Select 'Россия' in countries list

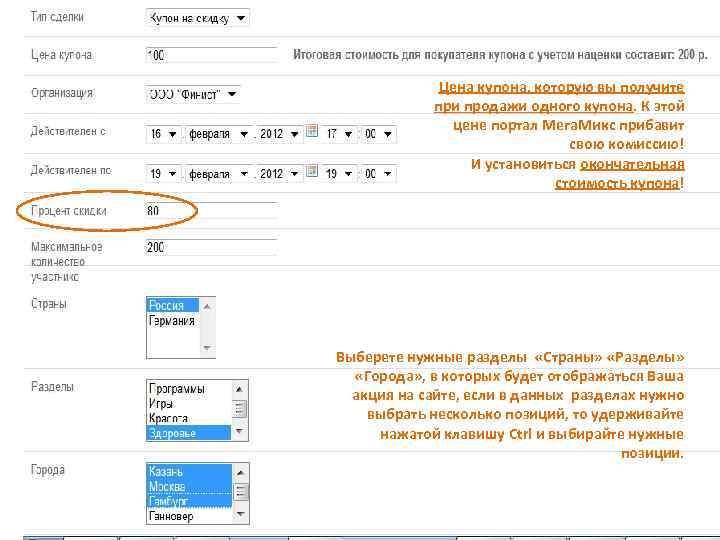pyautogui.click(x=173, y=305)
